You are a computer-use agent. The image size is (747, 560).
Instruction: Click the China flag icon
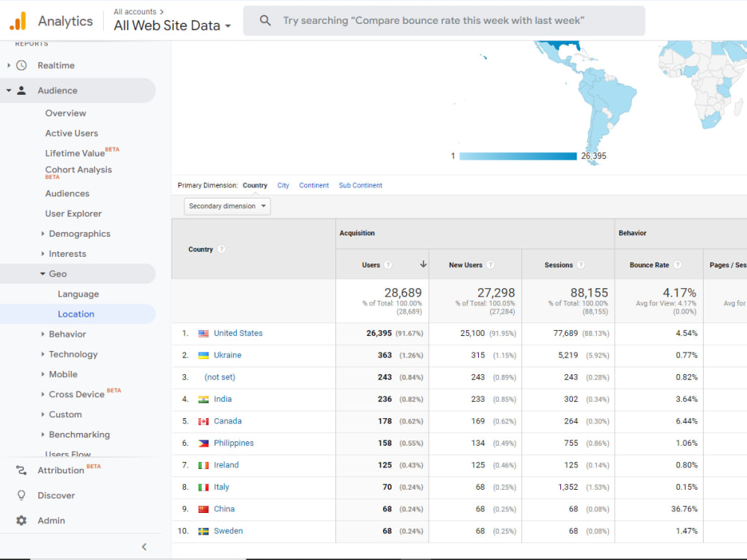click(x=203, y=509)
